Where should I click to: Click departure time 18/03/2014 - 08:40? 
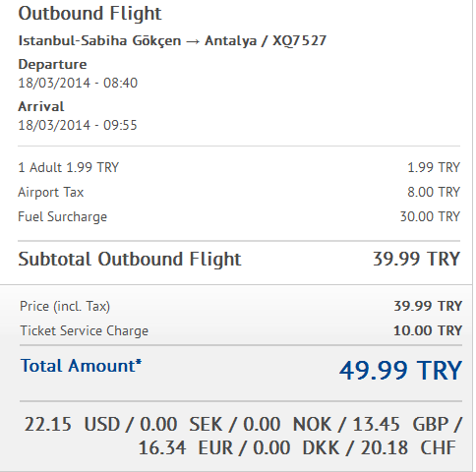pos(78,83)
